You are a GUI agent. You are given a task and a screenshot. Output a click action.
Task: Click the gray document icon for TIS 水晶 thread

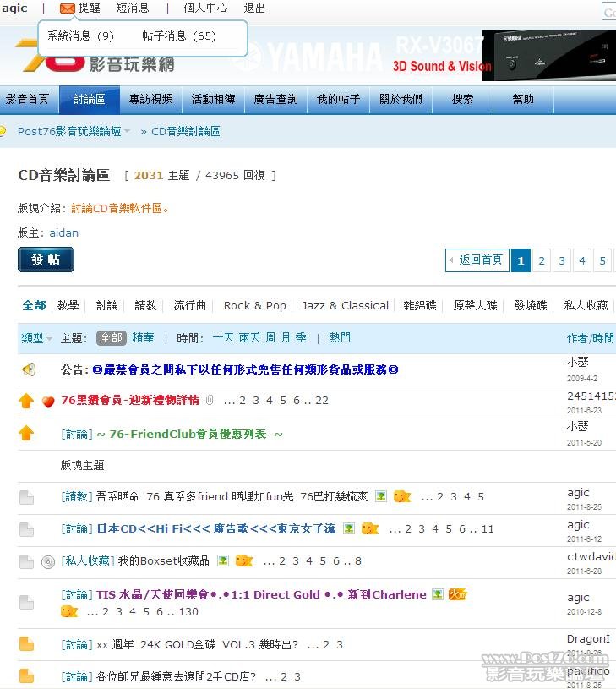[x=27, y=603]
